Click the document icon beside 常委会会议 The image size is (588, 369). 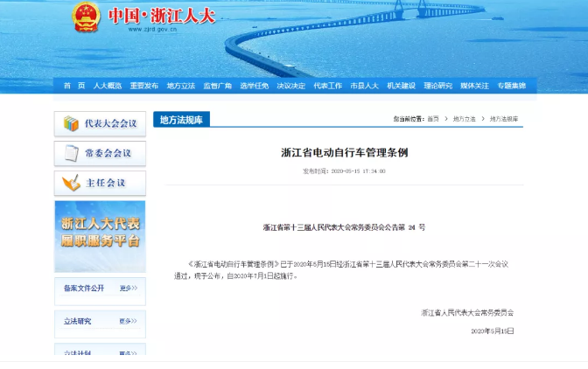(70, 153)
